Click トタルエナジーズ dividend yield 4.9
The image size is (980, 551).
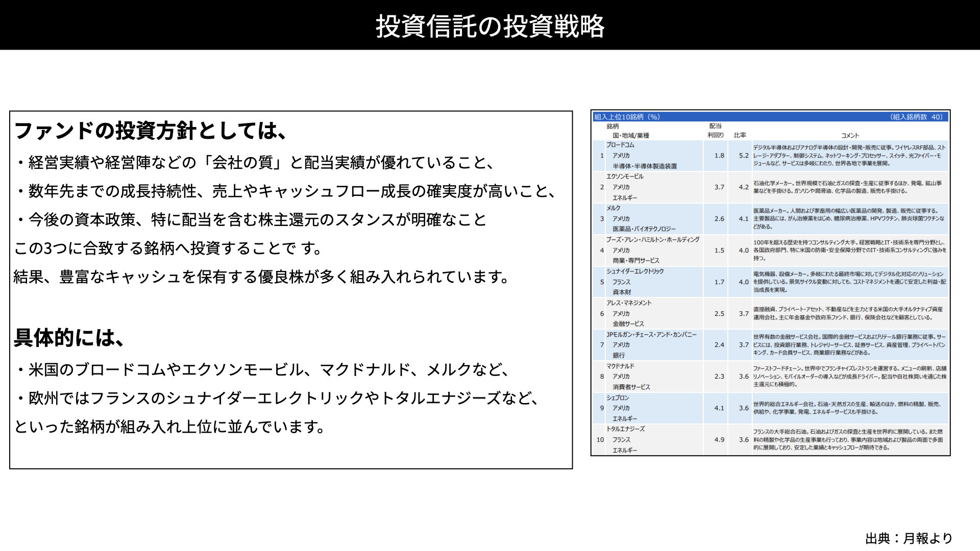719,440
